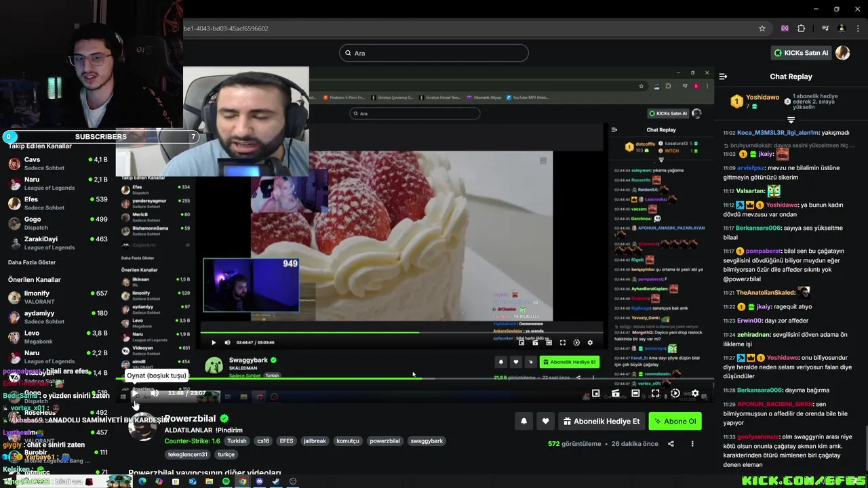This screenshot has width=868, height=488.
Task: Open Chrome profile avatar
Action: click(x=842, y=28)
